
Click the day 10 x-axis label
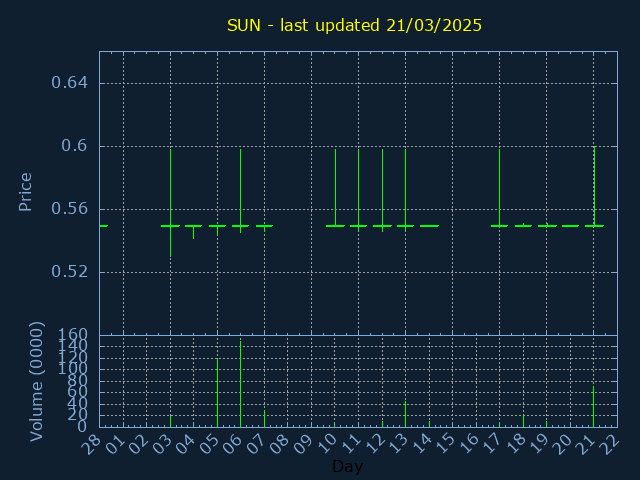coord(327,444)
